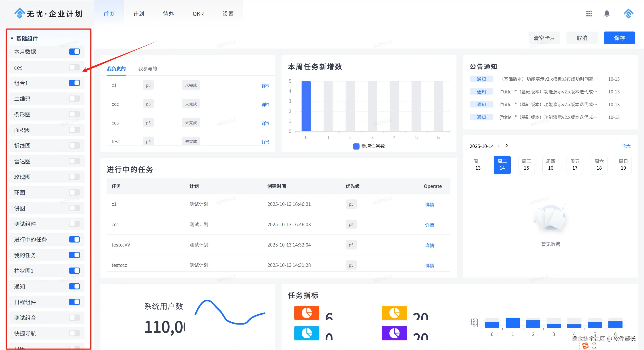Enable the 二维码 component switch

(74, 99)
